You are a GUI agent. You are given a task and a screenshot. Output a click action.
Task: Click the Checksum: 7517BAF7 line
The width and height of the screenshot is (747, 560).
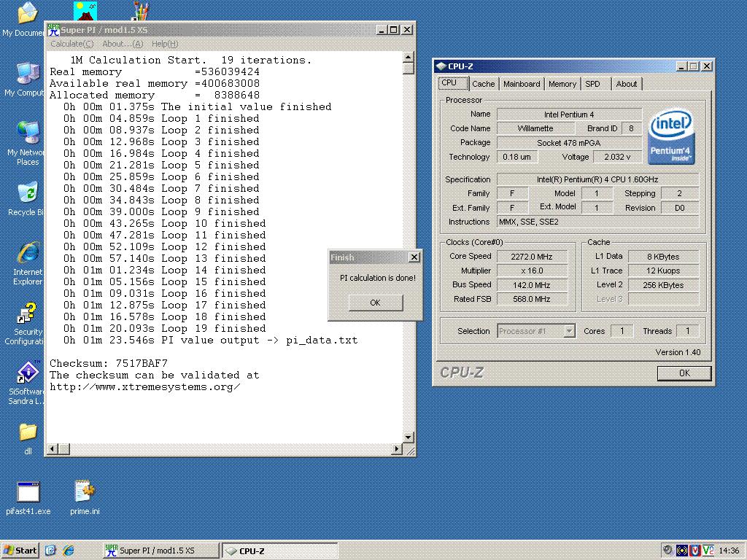[109, 363]
